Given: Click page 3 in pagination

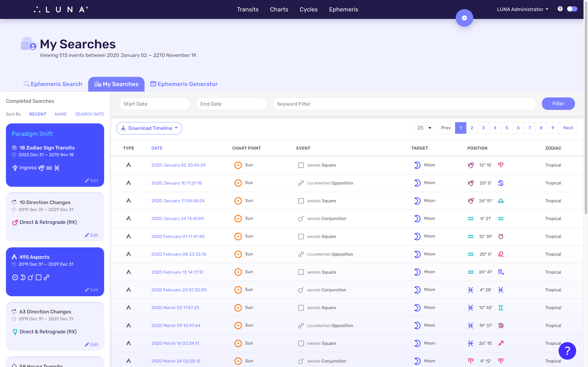Looking at the screenshot, I should pyautogui.click(x=483, y=128).
